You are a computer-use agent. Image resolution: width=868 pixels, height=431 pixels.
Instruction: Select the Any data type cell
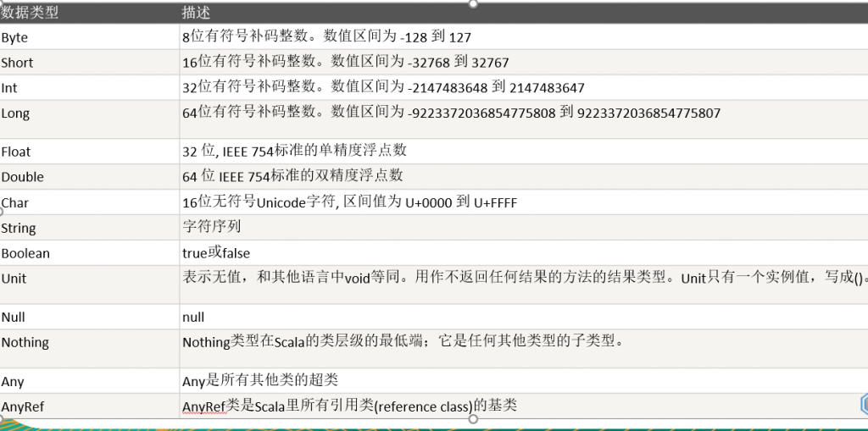90,381
